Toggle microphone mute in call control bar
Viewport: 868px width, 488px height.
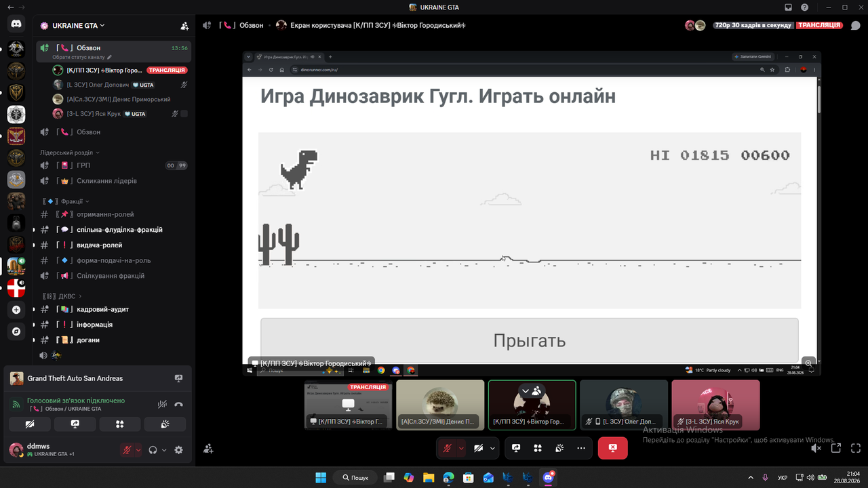(447, 448)
